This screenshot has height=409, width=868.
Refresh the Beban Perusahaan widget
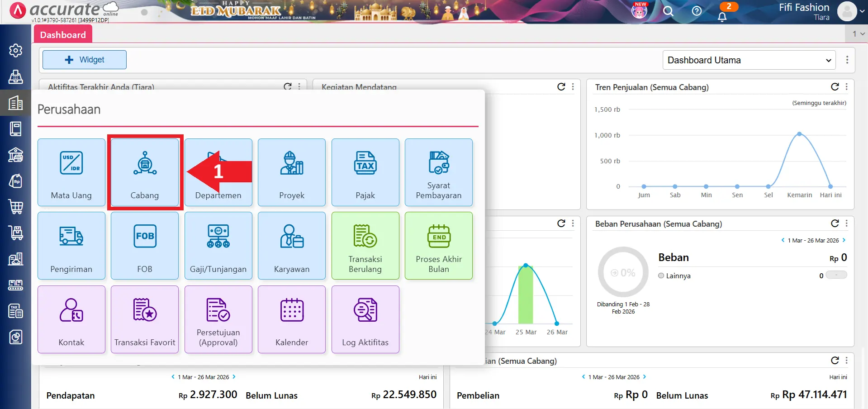tap(835, 224)
